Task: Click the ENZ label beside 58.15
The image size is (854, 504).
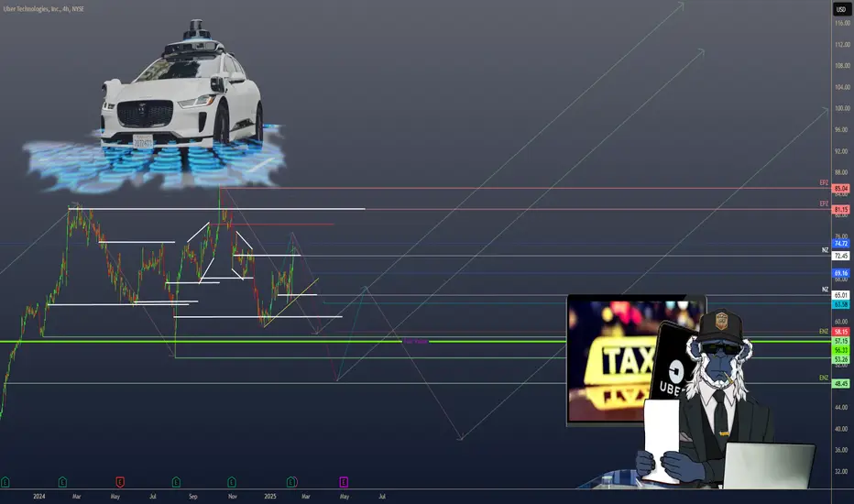Action: pos(824,332)
